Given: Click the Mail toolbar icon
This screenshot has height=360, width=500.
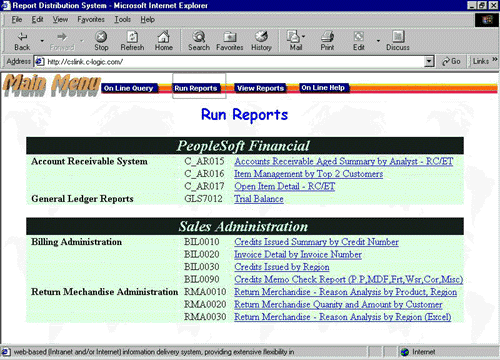Looking at the screenshot, I should pos(296,41).
